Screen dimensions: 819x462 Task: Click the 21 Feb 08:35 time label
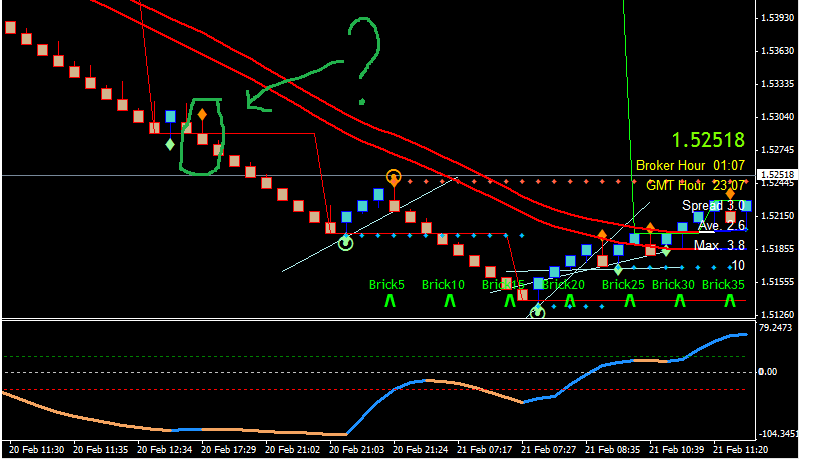(x=613, y=449)
